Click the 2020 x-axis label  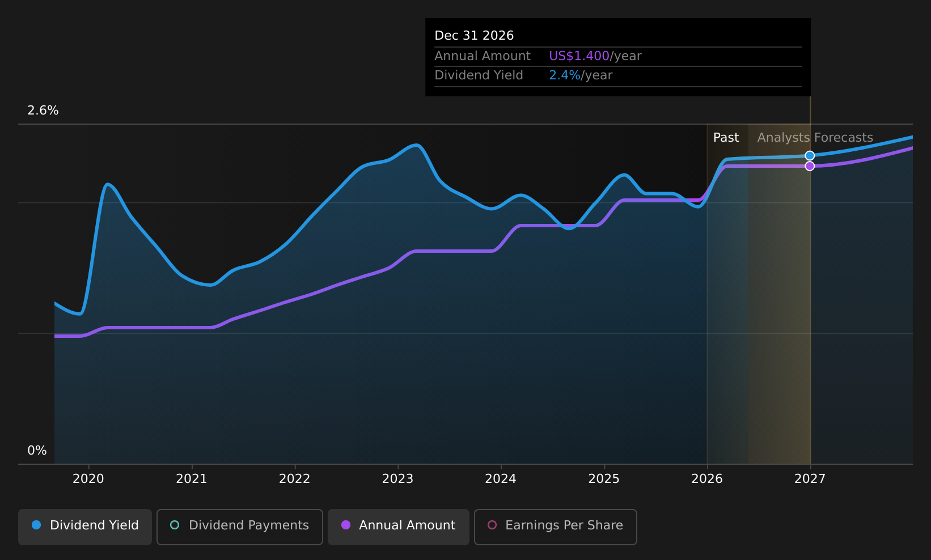pyautogui.click(x=88, y=479)
